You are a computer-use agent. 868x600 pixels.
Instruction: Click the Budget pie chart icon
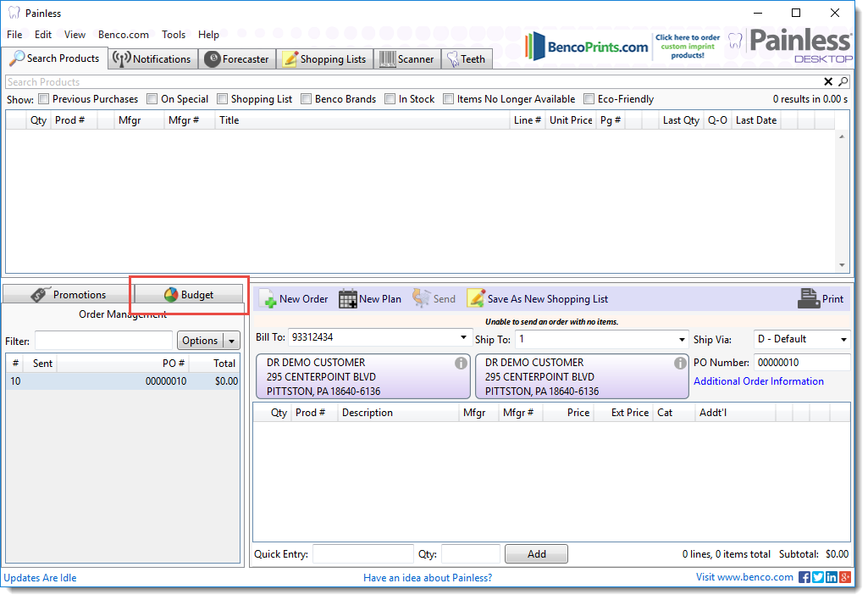coord(171,295)
